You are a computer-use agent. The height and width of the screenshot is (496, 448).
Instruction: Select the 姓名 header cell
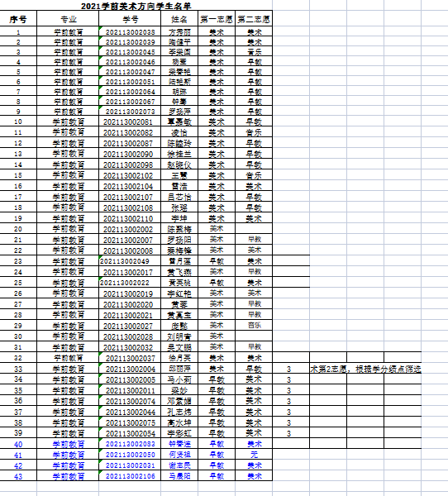(179, 20)
